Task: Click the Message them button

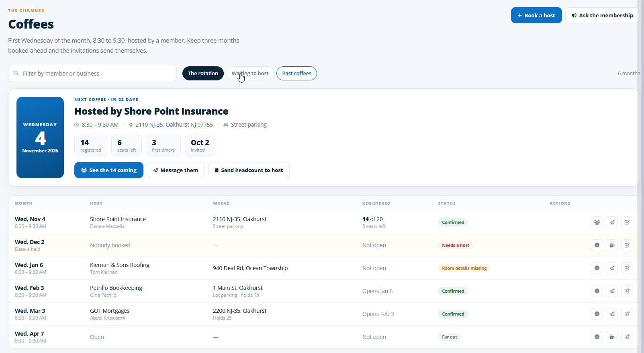Action: 176,170
